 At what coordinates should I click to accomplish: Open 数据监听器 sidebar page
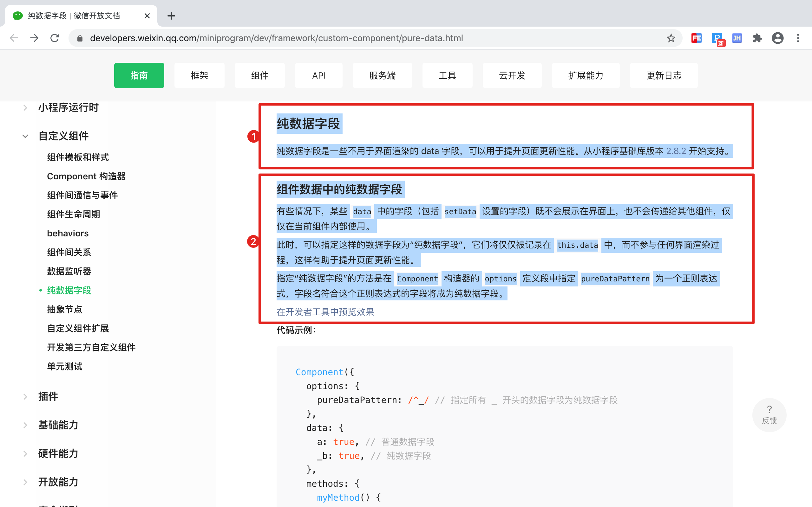69,271
